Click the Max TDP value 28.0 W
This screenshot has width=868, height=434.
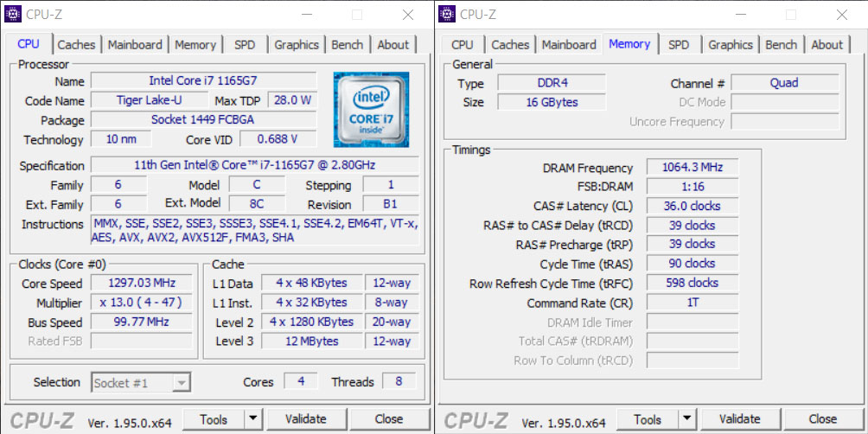[x=292, y=100]
